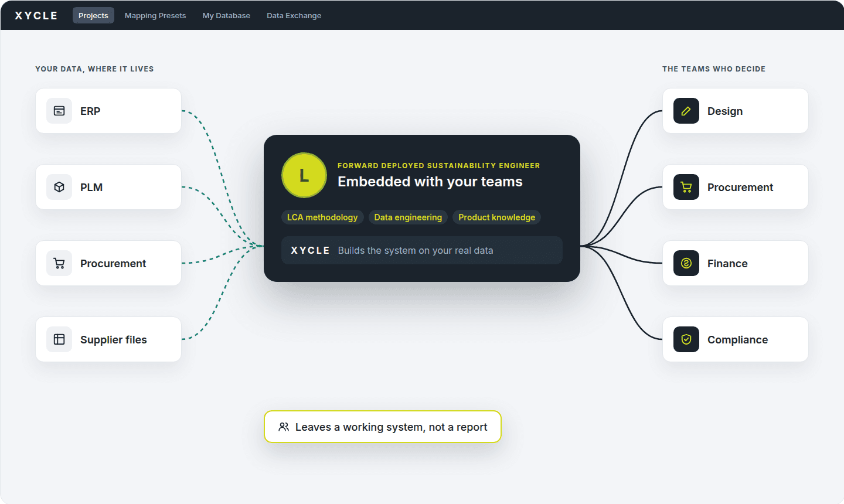Click the Finance coin icon
The height and width of the screenshot is (504, 844).
(686, 263)
